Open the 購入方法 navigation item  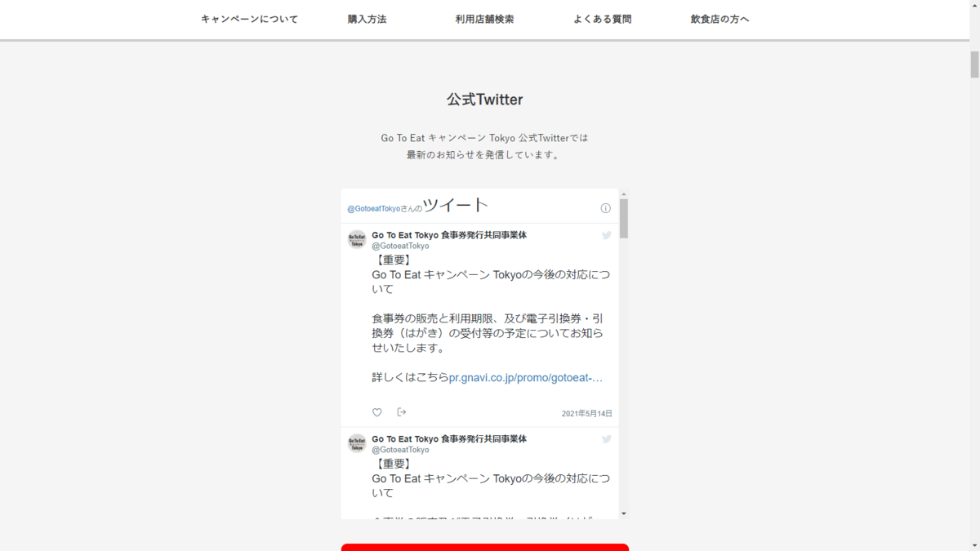point(367,19)
